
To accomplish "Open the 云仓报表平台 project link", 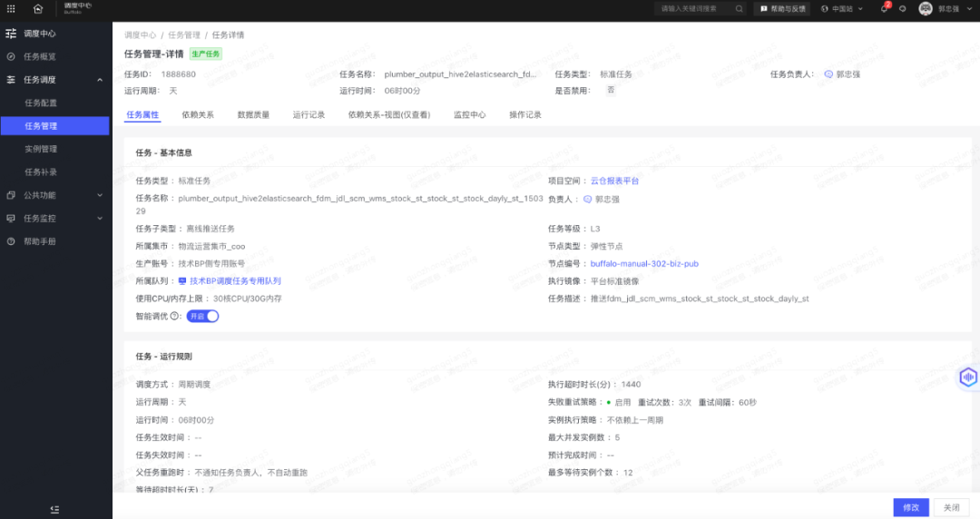I will tap(614, 181).
